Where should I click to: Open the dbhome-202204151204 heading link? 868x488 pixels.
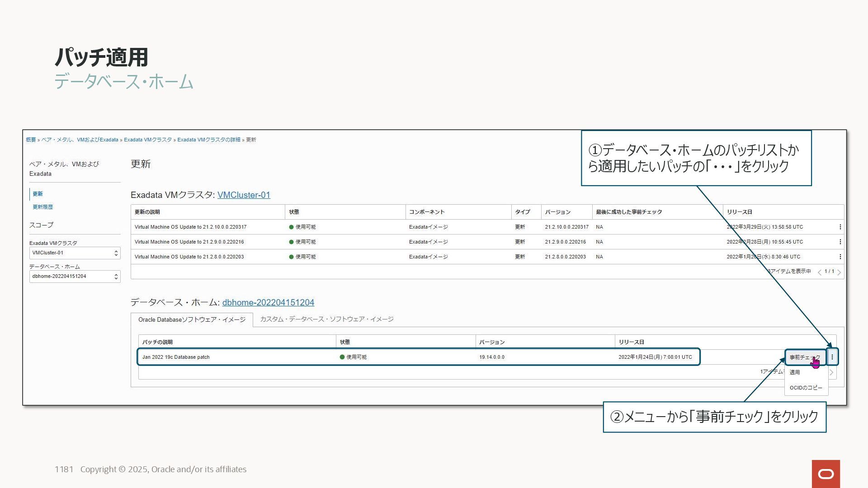coord(268,303)
